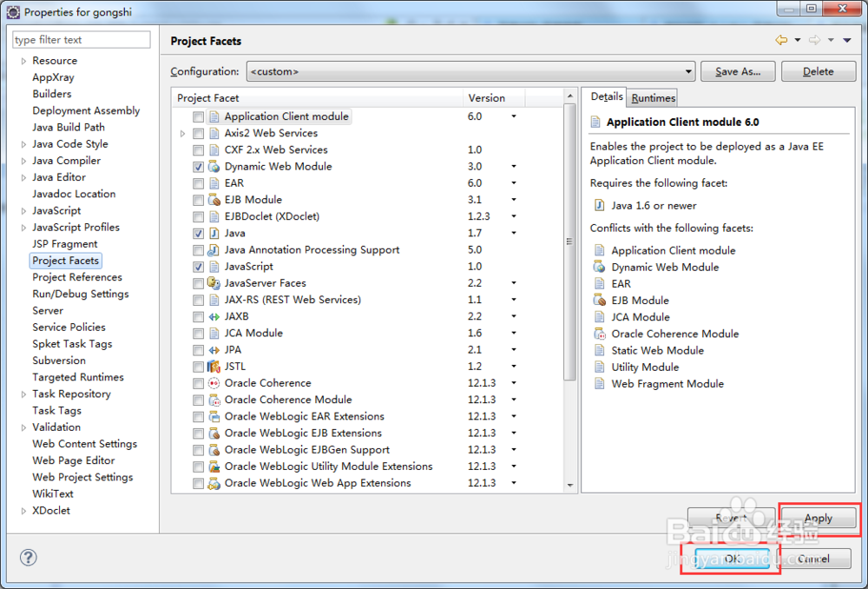Click the Help question mark icon
The image size is (868, 589).
pyautogui.click(x=29, y=558)
